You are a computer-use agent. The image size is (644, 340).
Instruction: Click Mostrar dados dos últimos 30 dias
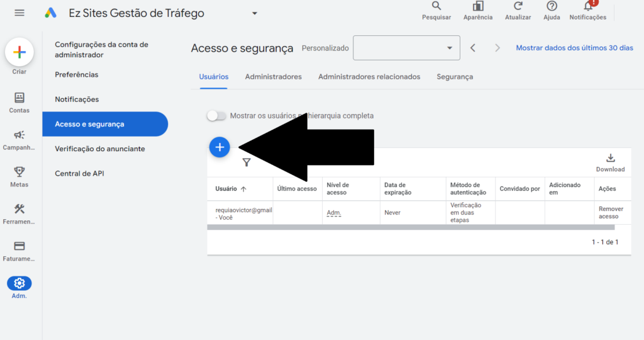574,48
